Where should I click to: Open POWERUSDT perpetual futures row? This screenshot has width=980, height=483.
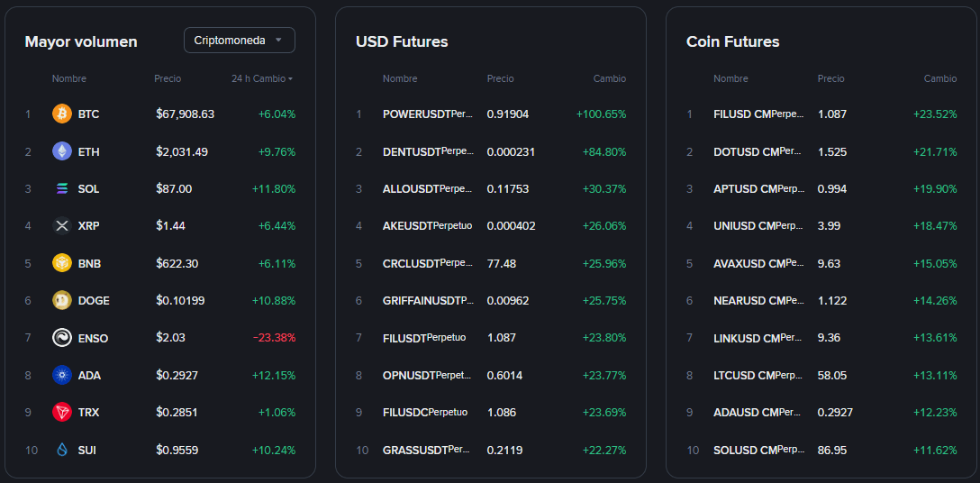[x=427, y=114]
